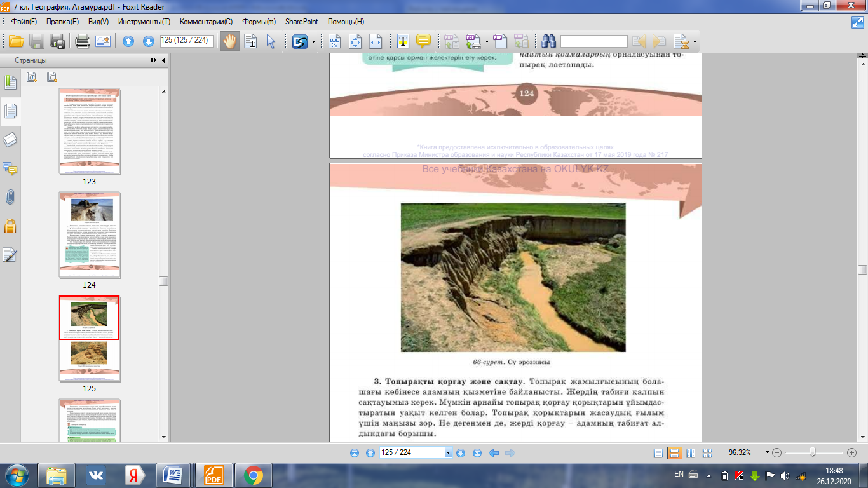The image size is (868, 488).
Task: Click the Email document icon
Action: pos(103,41)
